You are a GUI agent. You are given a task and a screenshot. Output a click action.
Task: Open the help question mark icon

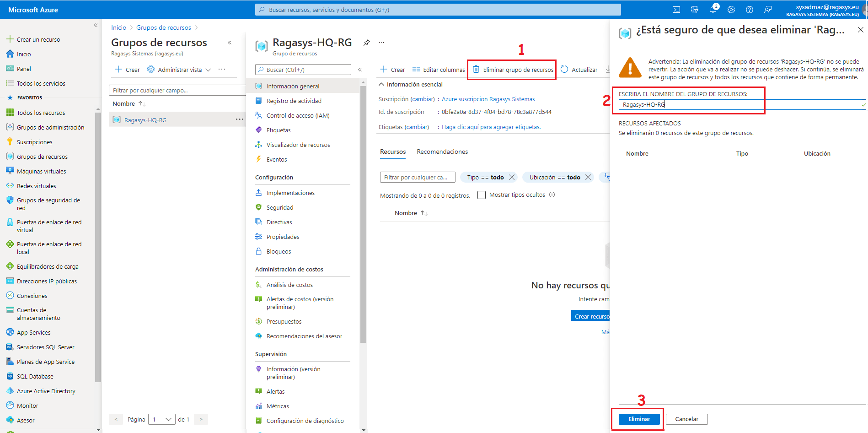(x=750, y=10)
